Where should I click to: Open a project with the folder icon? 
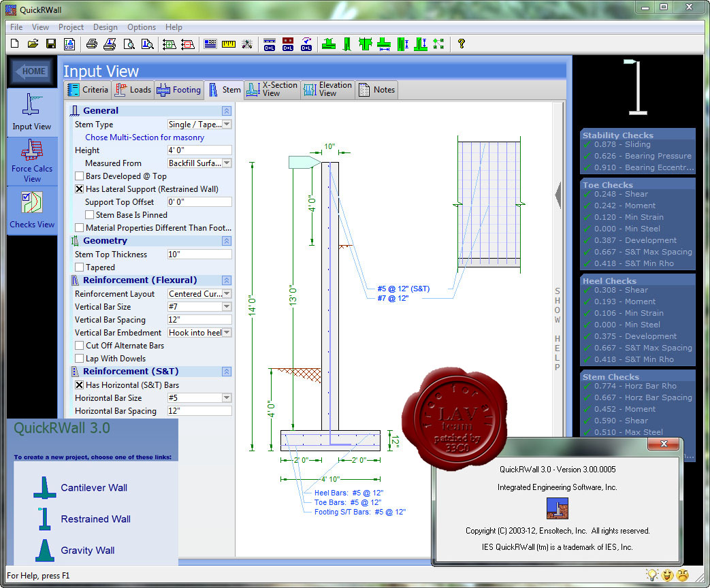pos(33,44)
